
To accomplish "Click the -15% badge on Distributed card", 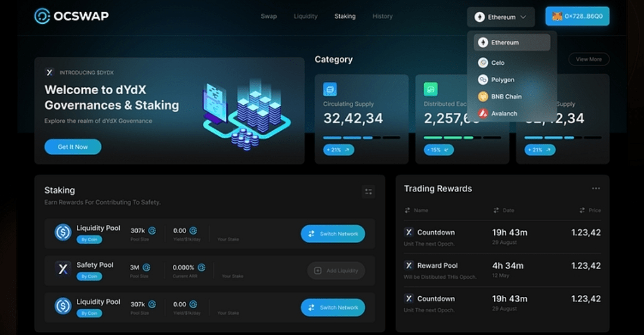I will 439,150.
